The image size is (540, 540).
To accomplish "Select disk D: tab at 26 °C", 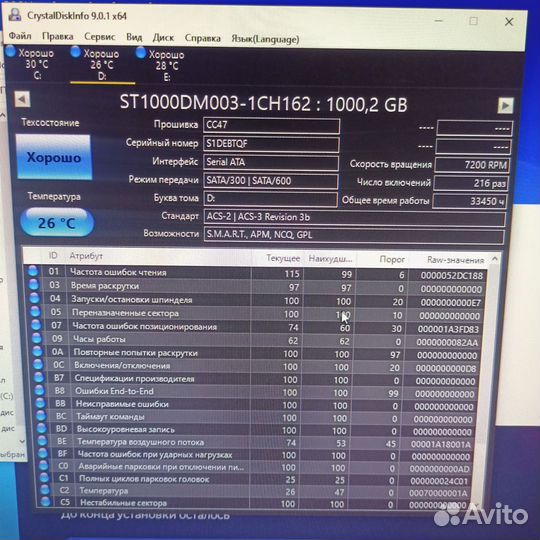I will tap(102, 65).
